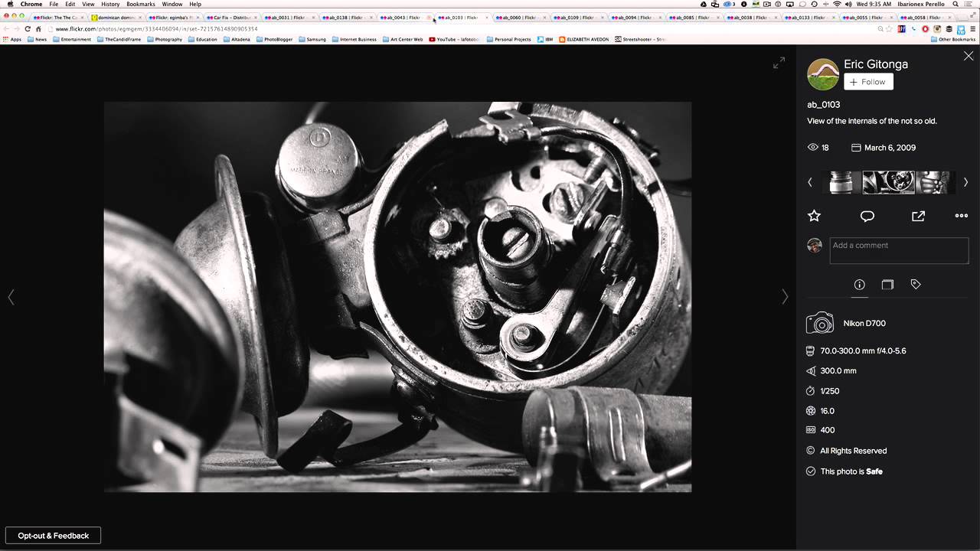Open the Education bookmarks folder
Screen dimensions: 980x551
tap(202, 39)
